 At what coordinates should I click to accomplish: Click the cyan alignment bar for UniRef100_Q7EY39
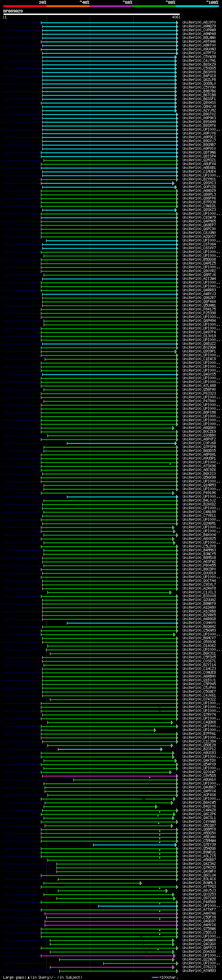[135, 844]
